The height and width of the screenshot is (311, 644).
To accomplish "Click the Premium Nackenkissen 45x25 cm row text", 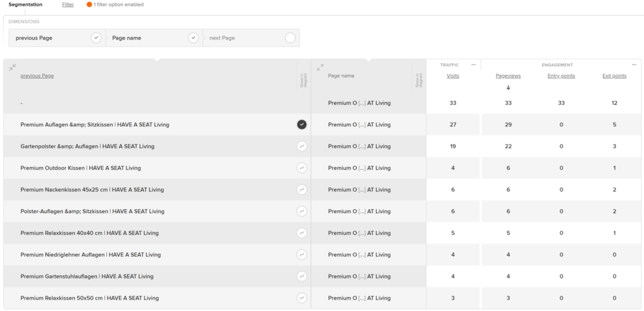I will [x=92, y=190].
